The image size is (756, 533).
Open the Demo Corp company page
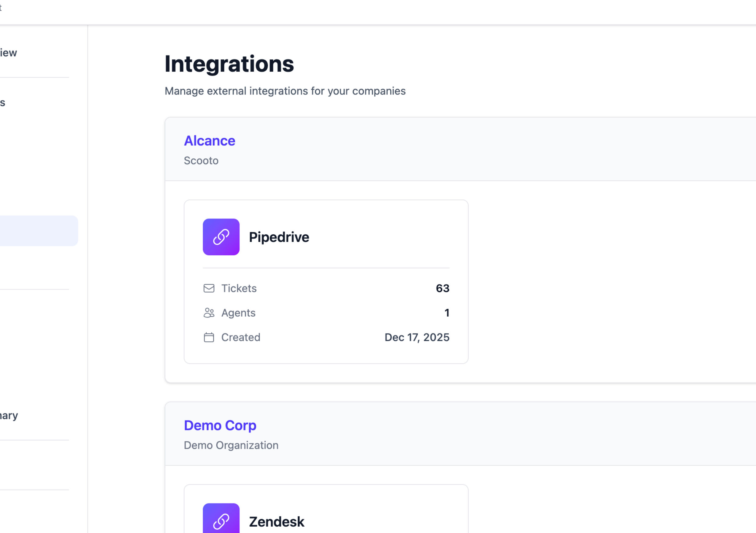[220, 425]
